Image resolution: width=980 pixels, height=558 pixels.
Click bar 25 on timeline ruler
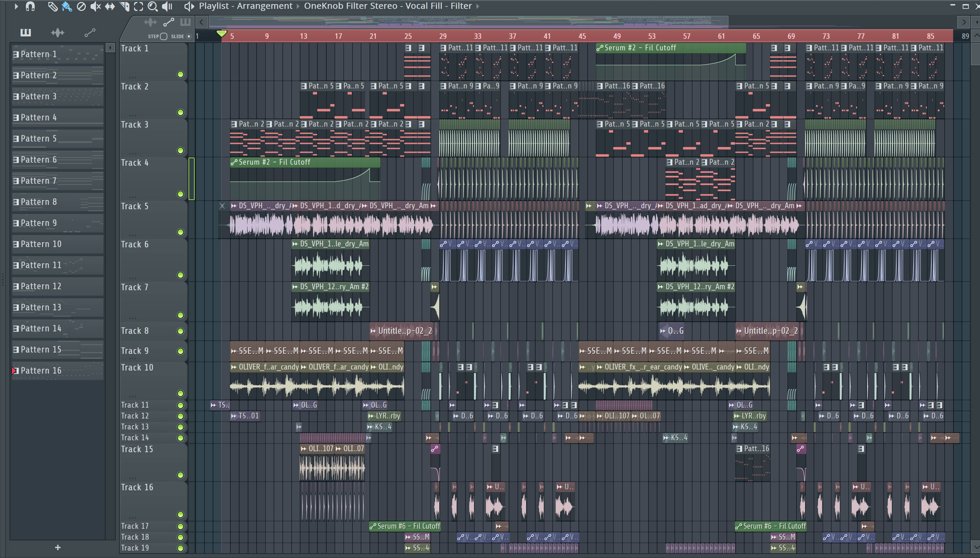pyautogui.click(x=408, y=36)
